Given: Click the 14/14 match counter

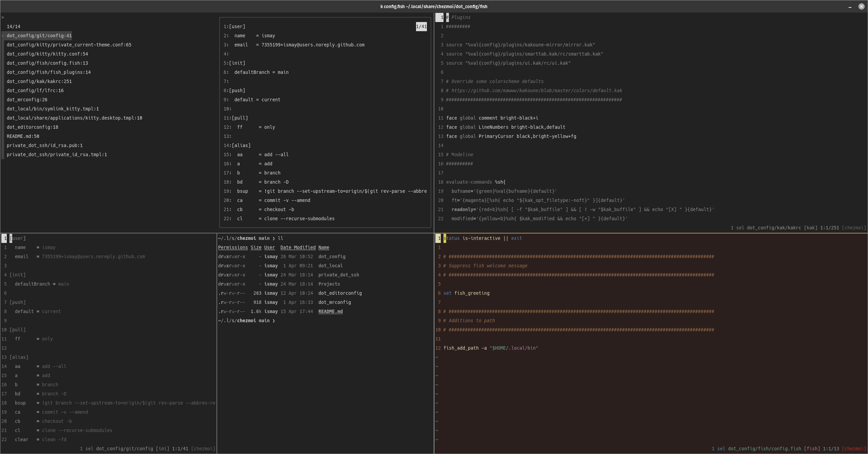Looking at the screenshot, I should (x=14, y=26).
